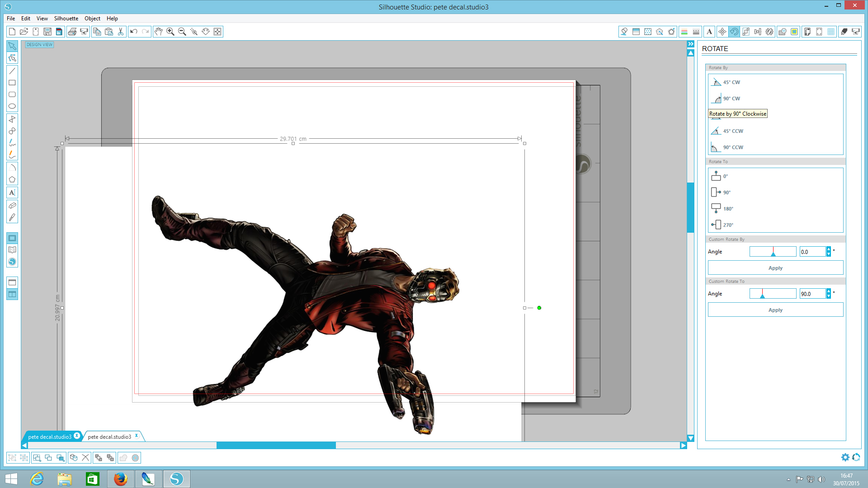Select the Pan hand tool
Screen dimensions: 868x488
159,32
